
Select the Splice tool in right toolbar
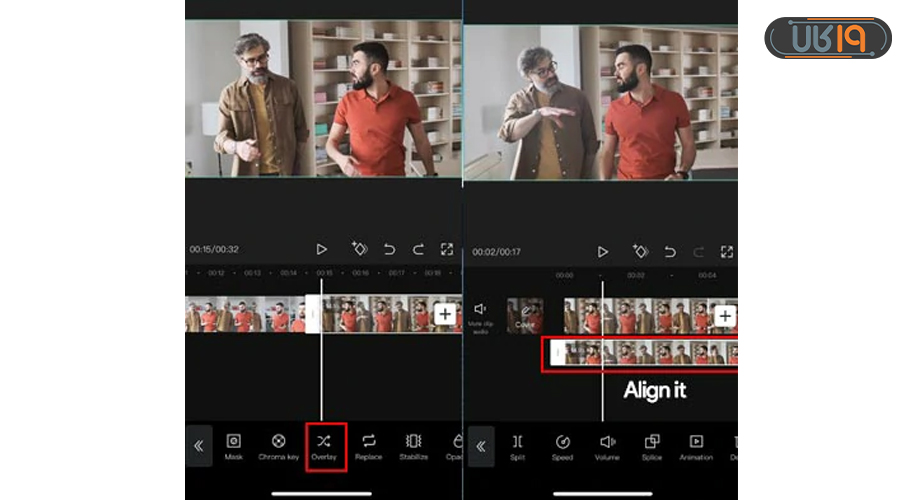coord(652,448)
